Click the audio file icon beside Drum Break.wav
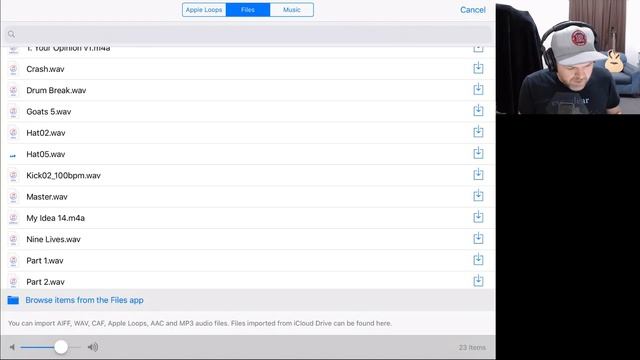The height and width of the screenshot is (360, 640). click(13, 90)
